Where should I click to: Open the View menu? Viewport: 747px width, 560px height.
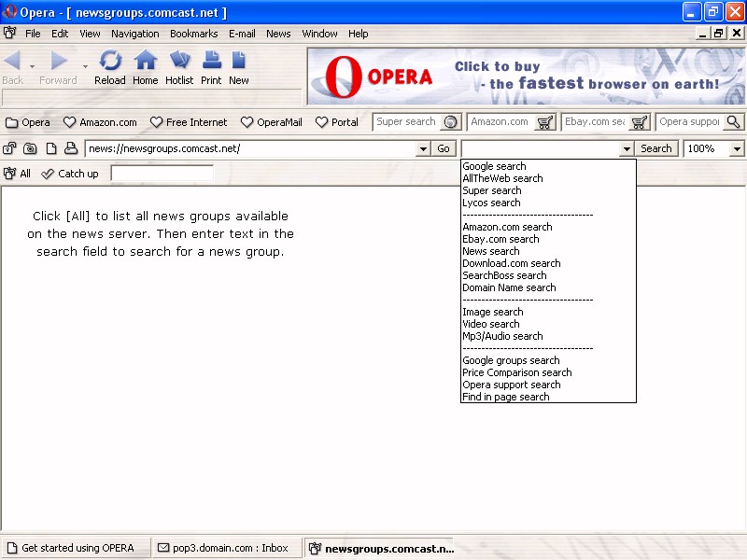pyautogui.click(x=90, y=34)
